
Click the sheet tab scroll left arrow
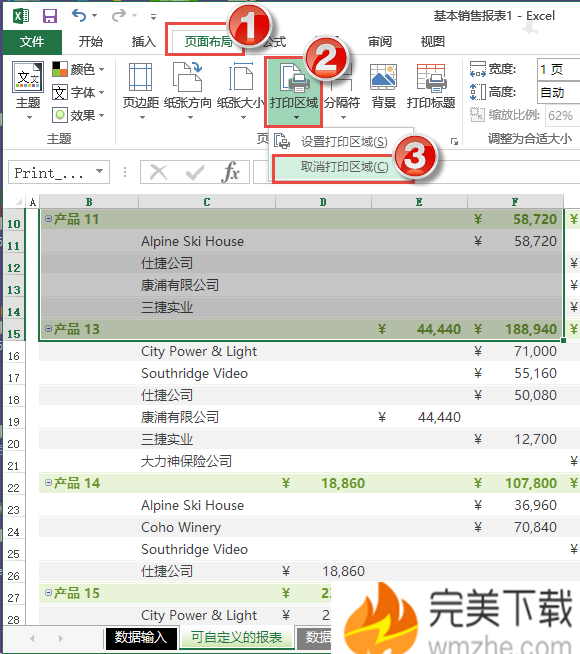coord(32,638)
